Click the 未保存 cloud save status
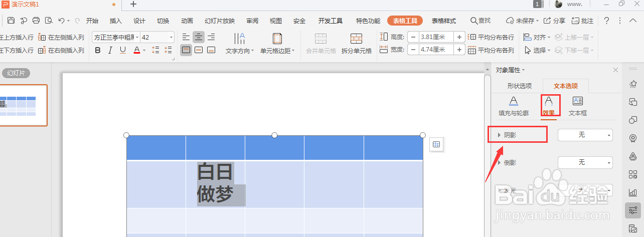Screen dimensions: 644x237 point(522,21)
